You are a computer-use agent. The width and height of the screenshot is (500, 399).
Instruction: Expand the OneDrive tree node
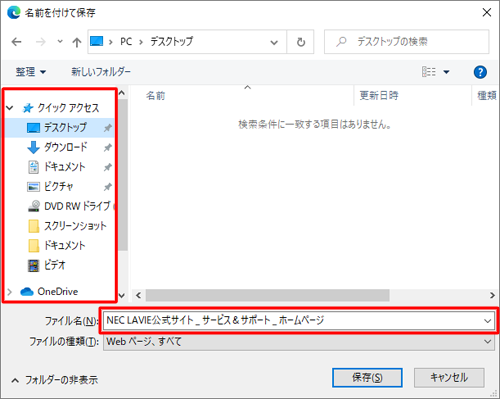[x=10, y=292]
